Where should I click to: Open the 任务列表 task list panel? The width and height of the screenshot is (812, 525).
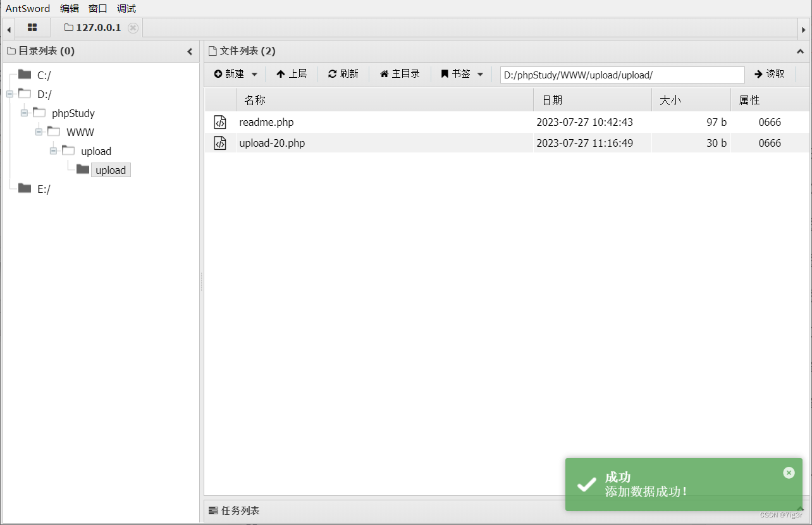point(241,510)
